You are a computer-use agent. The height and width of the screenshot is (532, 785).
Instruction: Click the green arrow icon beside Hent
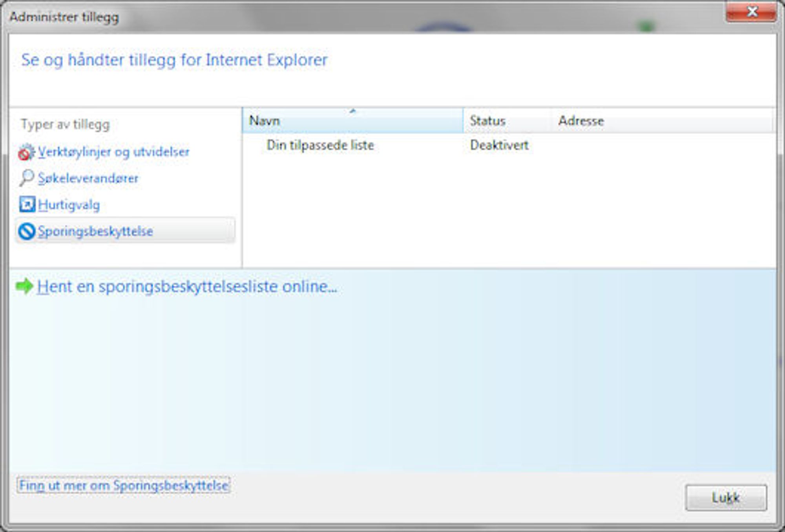(24, 286)
